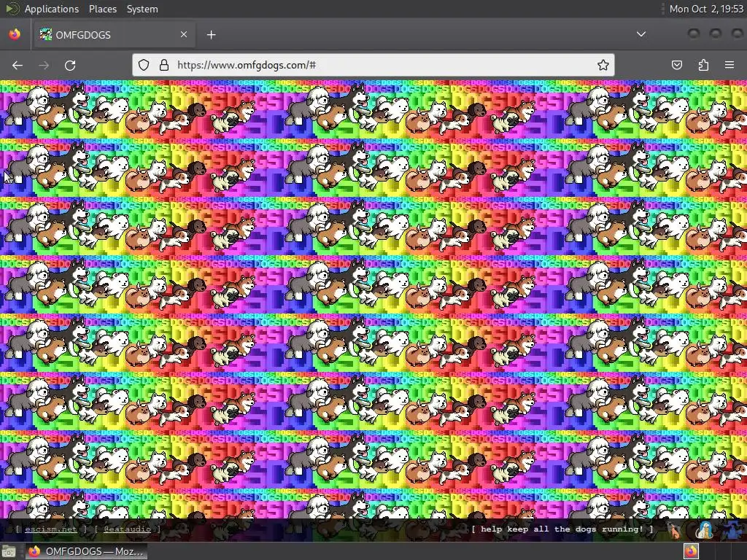Open the Applications menu
This screenshot has width=747, height=560.
[x=52, y=9]
